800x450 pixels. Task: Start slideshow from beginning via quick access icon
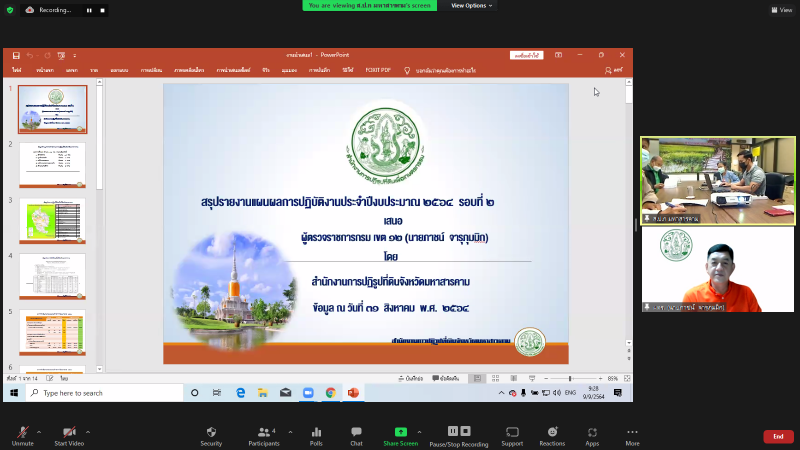point(61,56)
